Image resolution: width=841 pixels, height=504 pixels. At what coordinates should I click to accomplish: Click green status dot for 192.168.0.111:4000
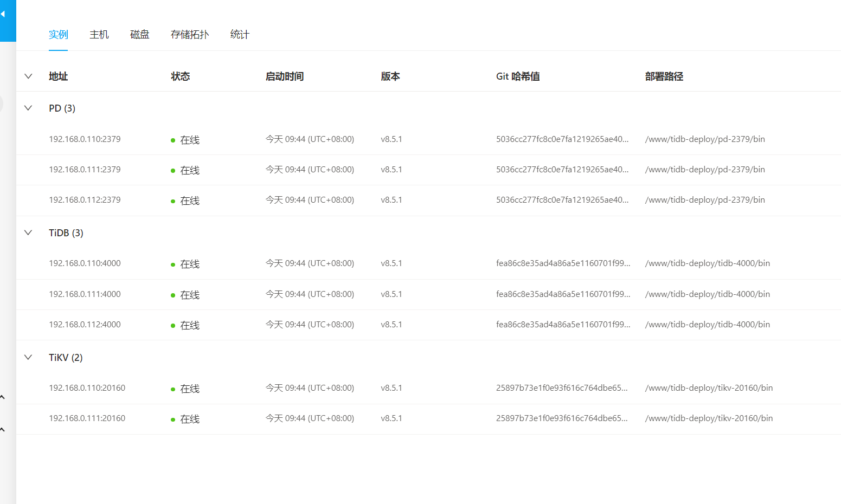point(173,295)
